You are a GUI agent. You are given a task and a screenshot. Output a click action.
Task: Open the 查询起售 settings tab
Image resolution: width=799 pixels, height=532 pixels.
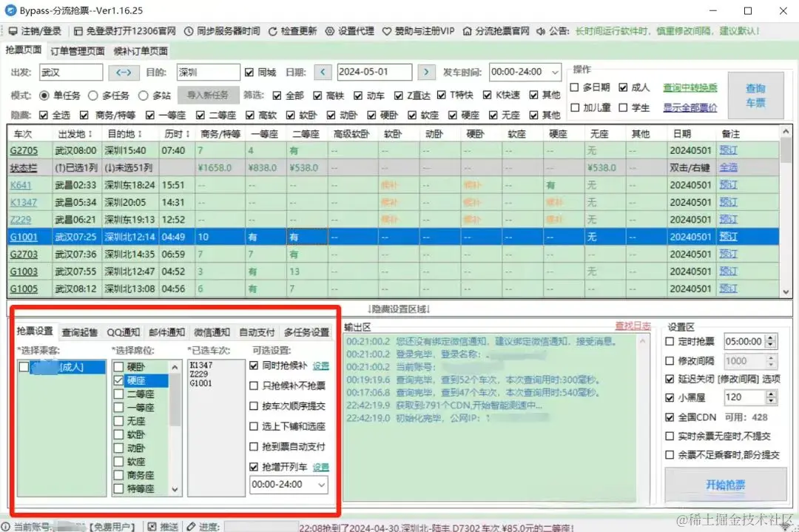[x=79, y=332]
